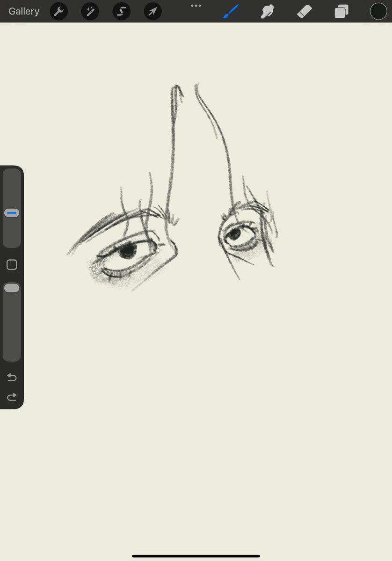Open the active color picker circle
This screenshot has width=392, height=561.
(x=378, y=11)
